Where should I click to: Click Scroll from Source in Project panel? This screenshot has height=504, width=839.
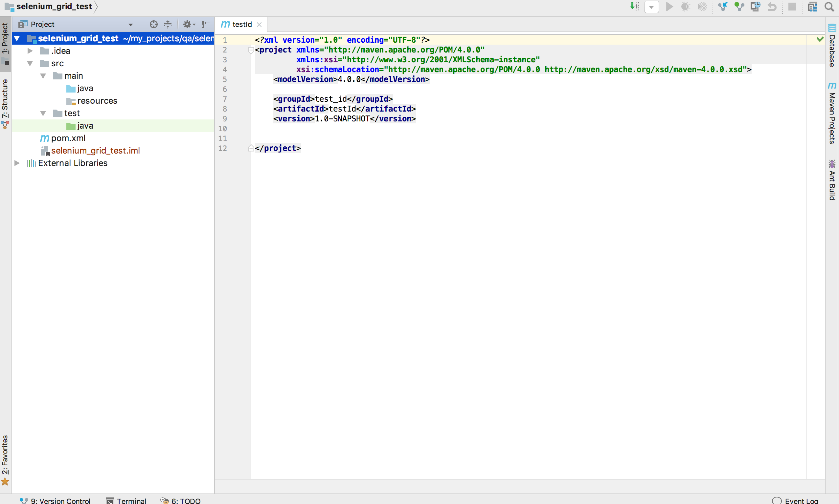[153, 24]
